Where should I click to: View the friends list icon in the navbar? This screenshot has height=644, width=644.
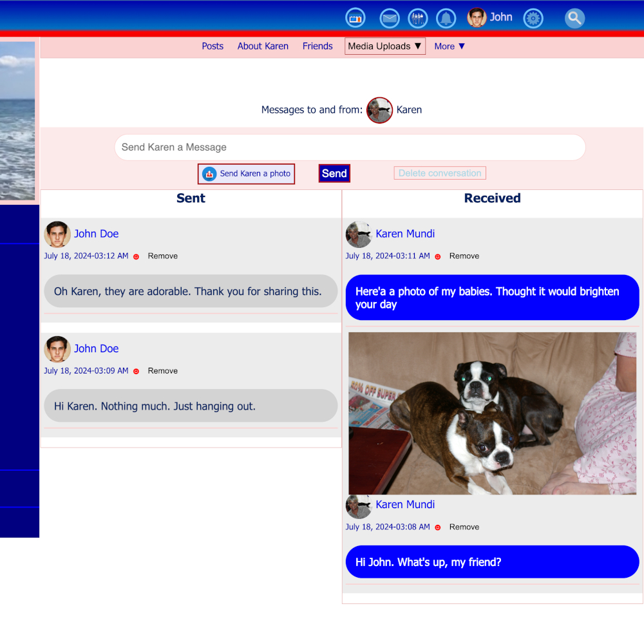point(417,17)
